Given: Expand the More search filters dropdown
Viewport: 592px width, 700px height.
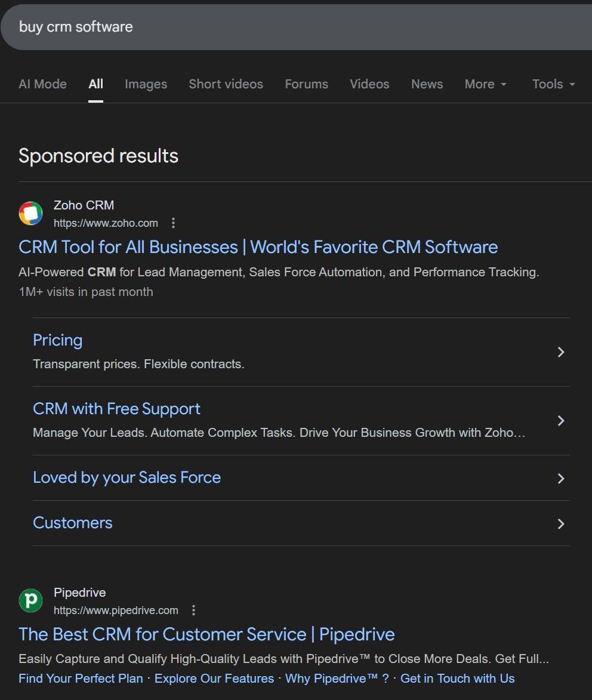Looking at the screenshot, I should (485, 84).
